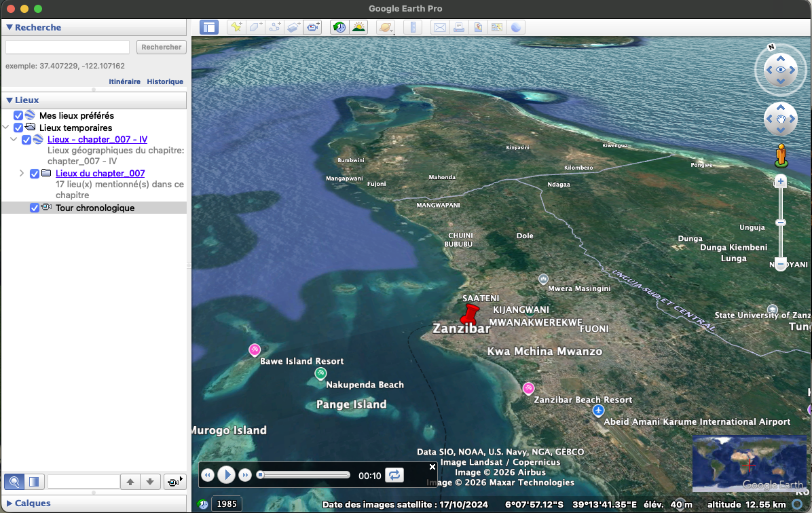Select the Add Polygon tool
The image size is (812, 513).
coord(255,26)
